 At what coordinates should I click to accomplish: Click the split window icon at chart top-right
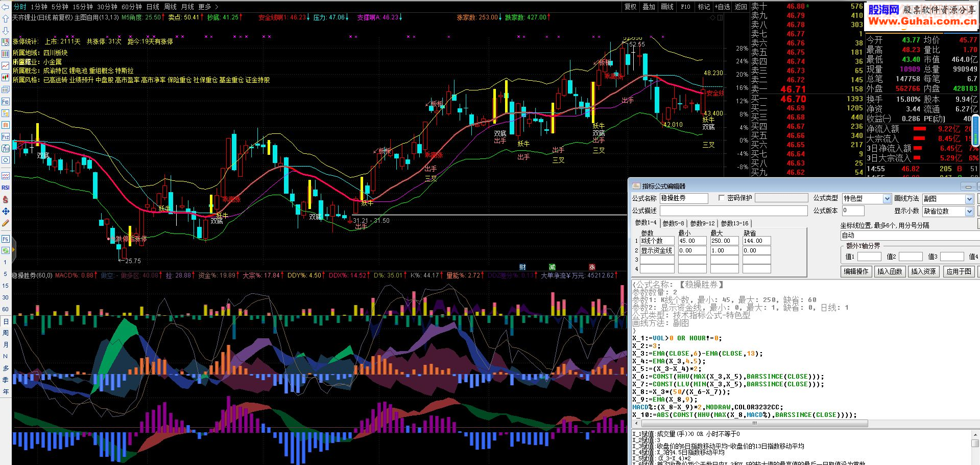[720, 17]
